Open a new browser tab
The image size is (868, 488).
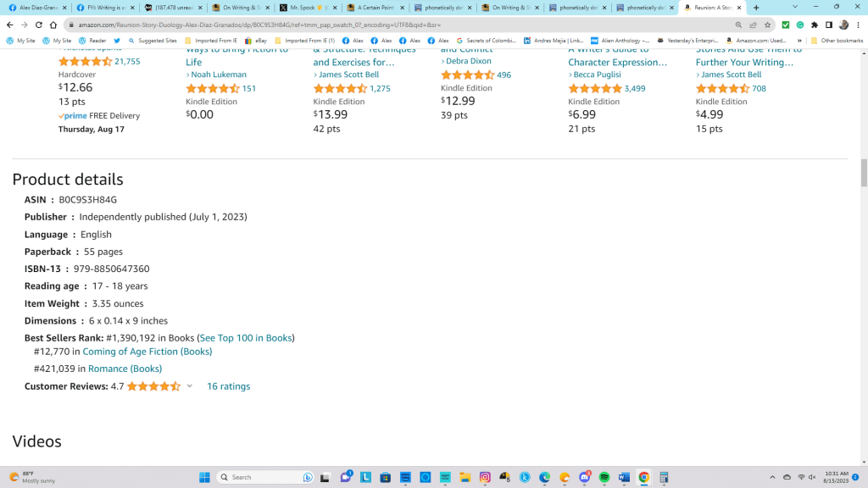click(755, 8)
